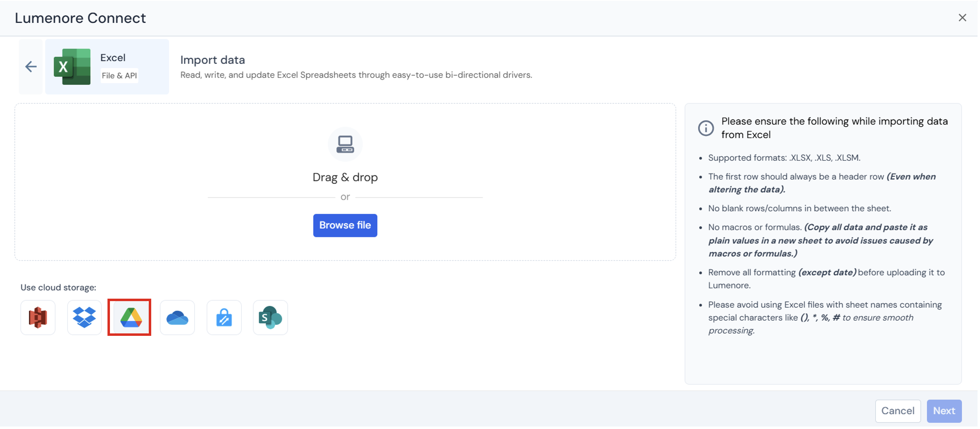Click the 'Supported formats' bullet text

click(x=784, y=158)
